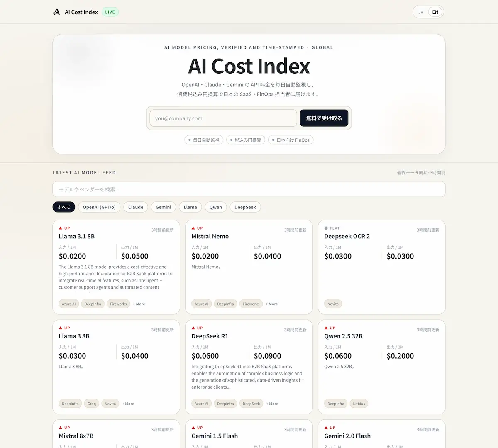The width and height of the screenshot is (498, 448).
Task: Switch to the Gemini filter tab
Action: (163, 207)
